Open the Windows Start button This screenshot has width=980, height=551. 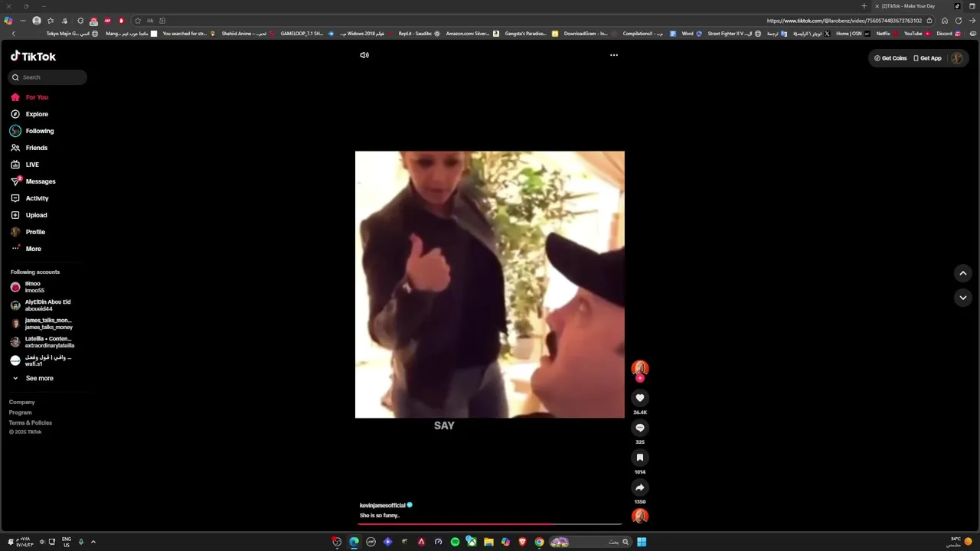[642, 542]
